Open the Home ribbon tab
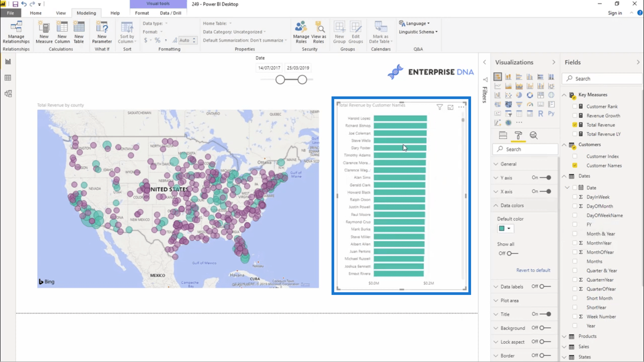The width and height of the screenshot is (644, 362). 35,13
